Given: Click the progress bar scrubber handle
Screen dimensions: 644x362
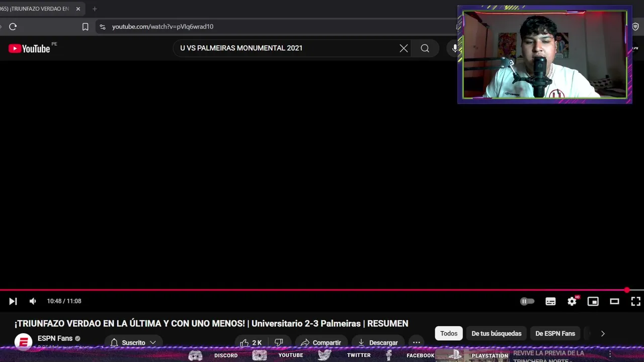Looking at the screenshot, I should [626, 290].
